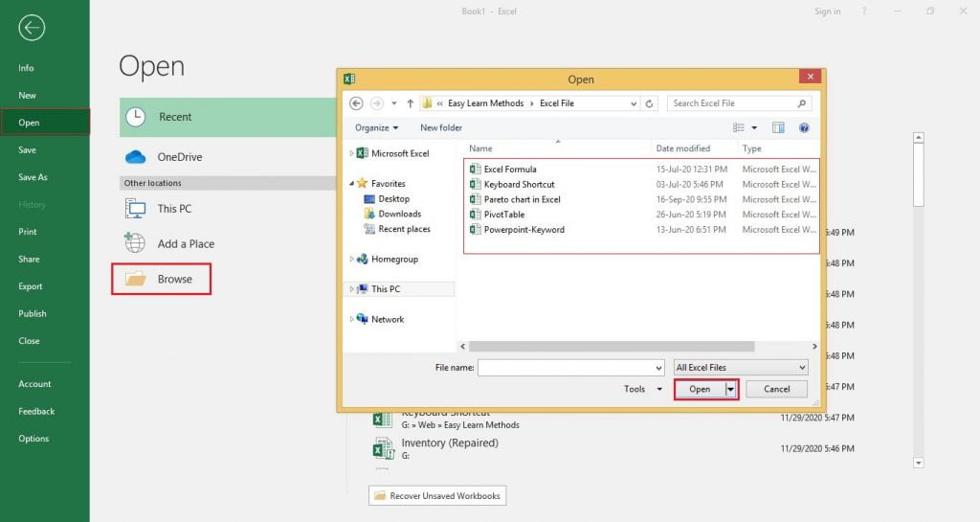Sort files by the Type column header
This screenshot has height=522, width=980.
click(x=752, y=148)
